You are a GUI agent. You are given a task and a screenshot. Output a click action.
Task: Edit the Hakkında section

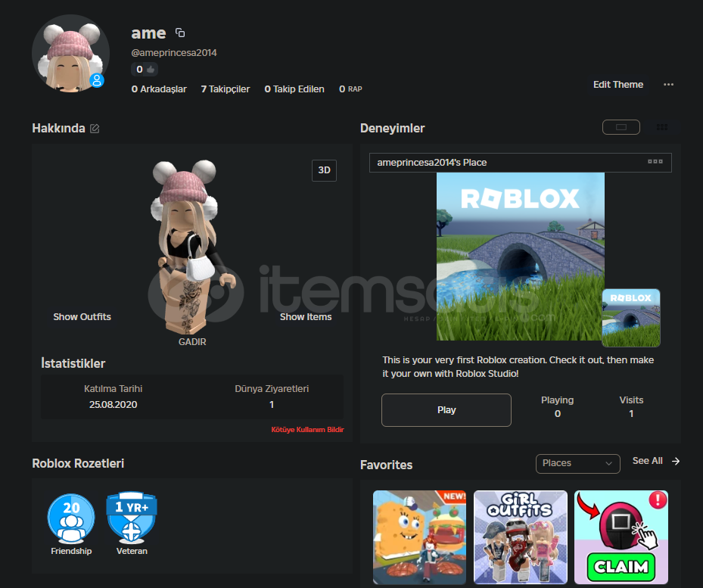click(95, 129)
